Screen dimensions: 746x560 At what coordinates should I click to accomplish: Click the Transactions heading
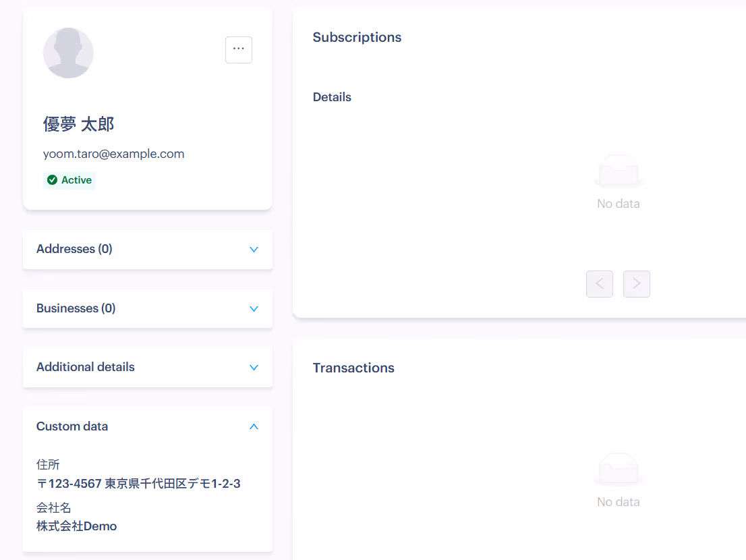[353, 368]
